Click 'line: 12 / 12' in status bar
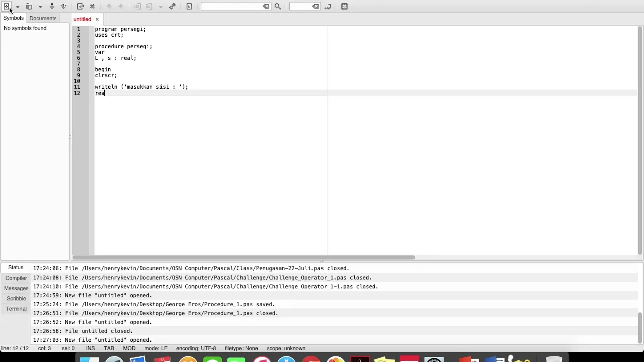644x362 pixels. (x=14, y=348)
